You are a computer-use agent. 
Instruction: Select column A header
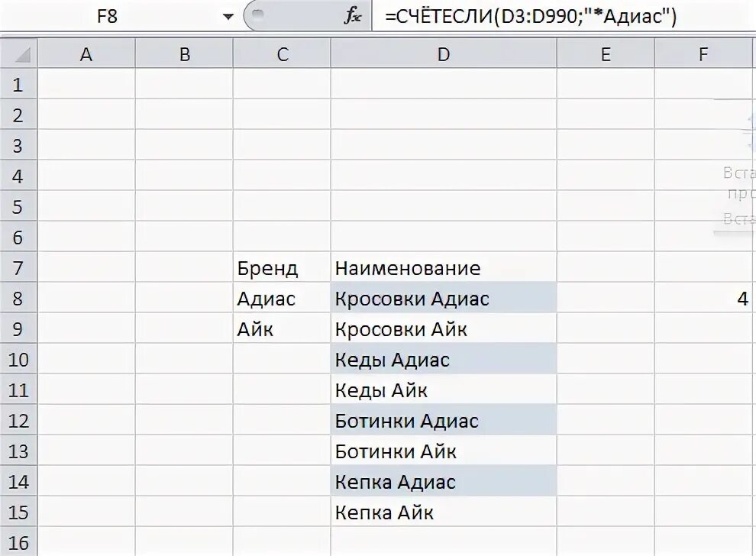pyautogui.click(x=86, y=53)
